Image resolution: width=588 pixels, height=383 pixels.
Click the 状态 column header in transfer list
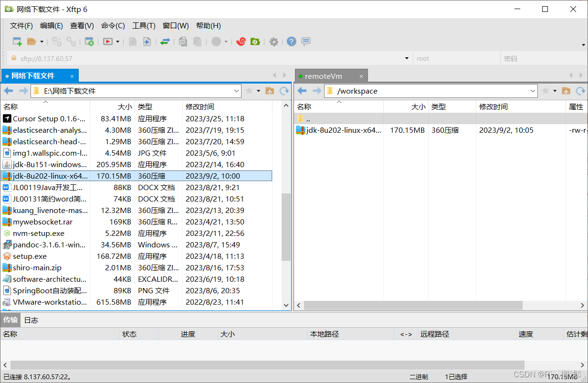[139, 334]
